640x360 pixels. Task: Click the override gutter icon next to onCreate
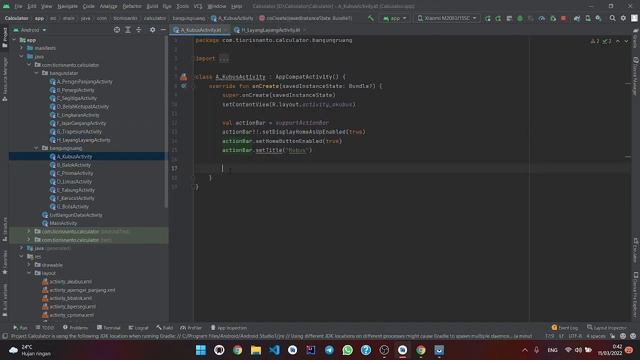pyautogui.click(x=184, y=86)
